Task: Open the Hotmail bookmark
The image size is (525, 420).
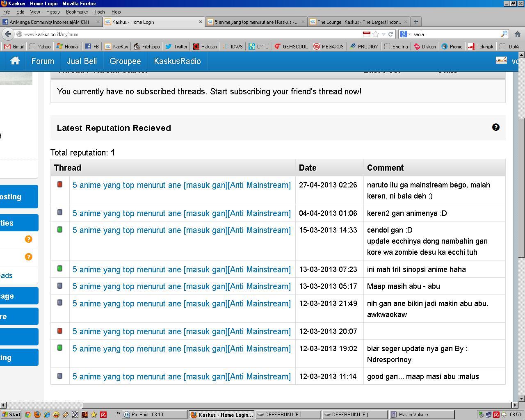Action: [68, 46]
